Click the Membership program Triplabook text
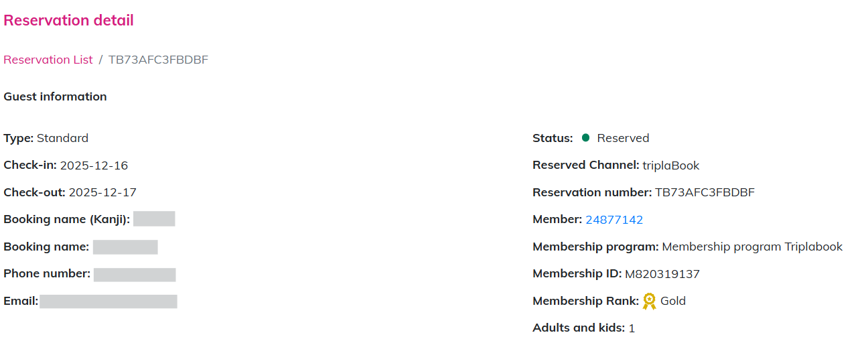Image resolution: width=868 pixels, height=341 pixels. tap(752, 247)
